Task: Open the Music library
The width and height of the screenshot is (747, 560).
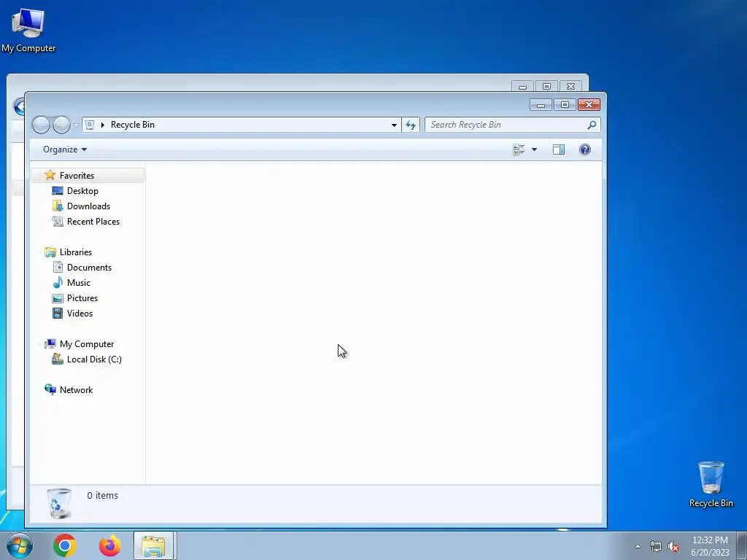Action: (78, 283)
